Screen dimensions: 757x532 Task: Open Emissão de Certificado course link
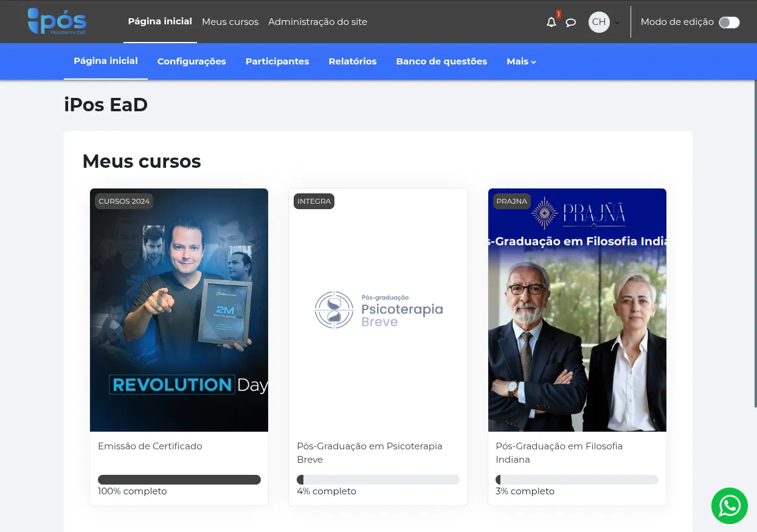[150, 446]
